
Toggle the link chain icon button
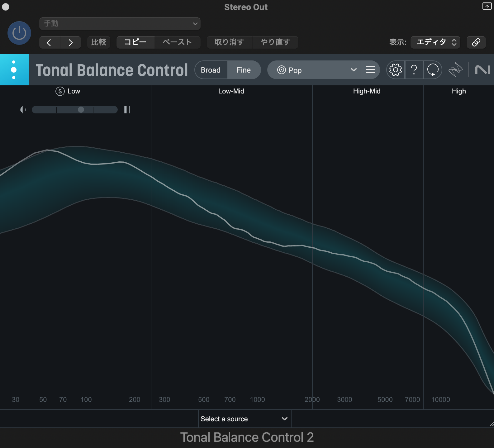click(476, 42)
